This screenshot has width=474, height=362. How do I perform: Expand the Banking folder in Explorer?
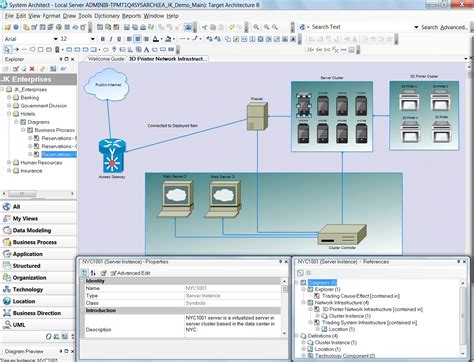pos(9,98)
